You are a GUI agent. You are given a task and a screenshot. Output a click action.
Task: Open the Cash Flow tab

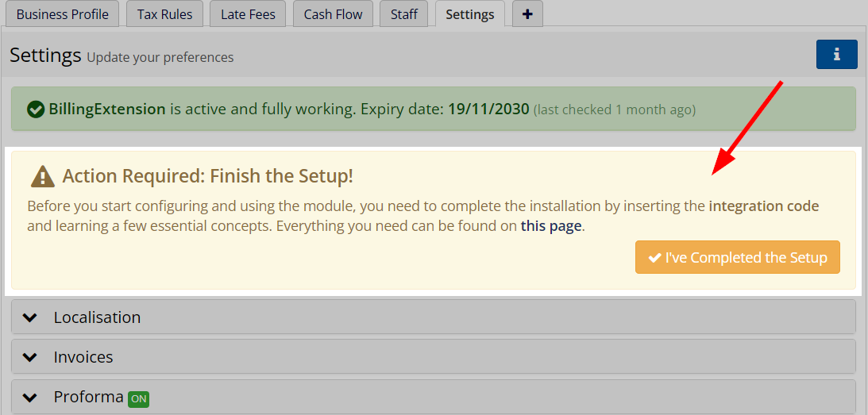point(334,13)
